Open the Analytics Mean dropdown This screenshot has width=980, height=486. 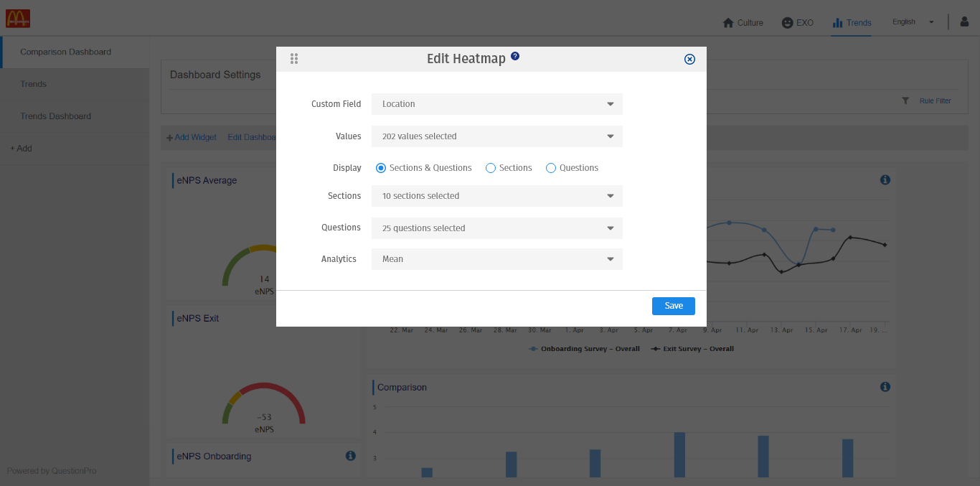click(496, 258)
